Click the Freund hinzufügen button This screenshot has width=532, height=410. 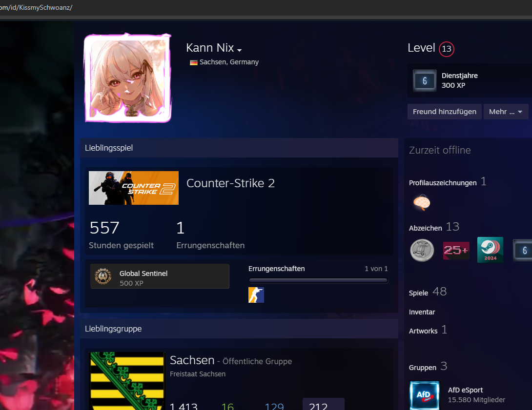pos(444,112)
